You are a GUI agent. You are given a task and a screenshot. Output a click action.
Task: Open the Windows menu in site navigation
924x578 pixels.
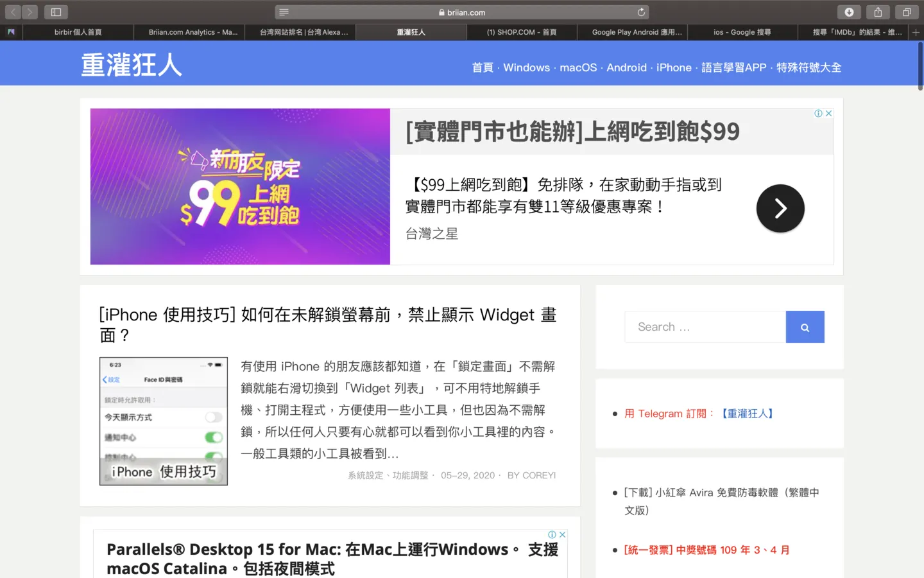[x=526, y=67]
